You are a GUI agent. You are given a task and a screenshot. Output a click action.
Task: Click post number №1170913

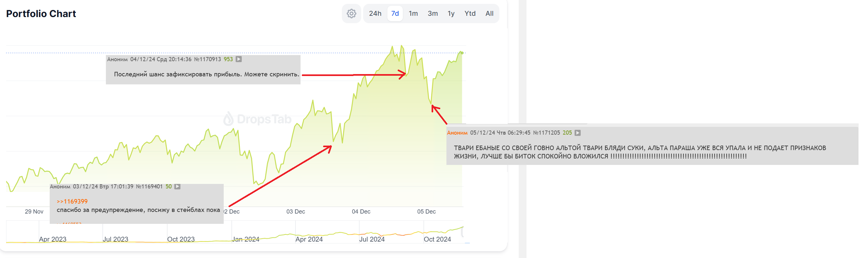coord(208,59)
